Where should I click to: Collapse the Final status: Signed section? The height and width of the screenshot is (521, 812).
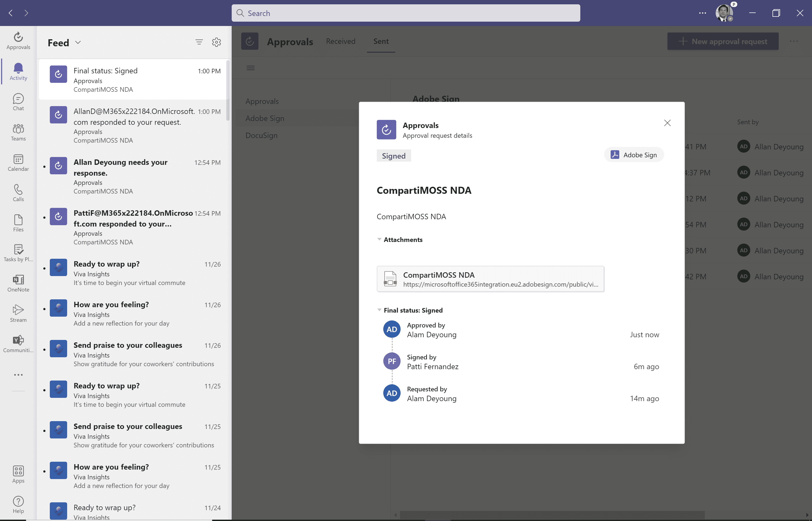coord(379,310)
